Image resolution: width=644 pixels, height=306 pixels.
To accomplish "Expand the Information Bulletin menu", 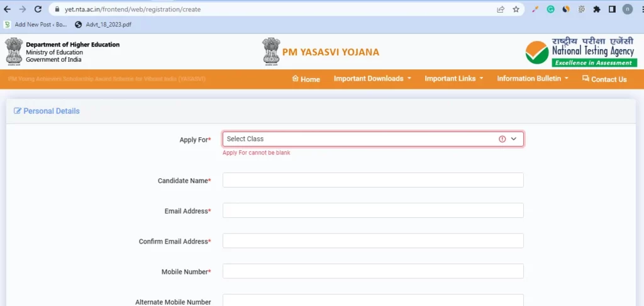I will coord(533,79).
